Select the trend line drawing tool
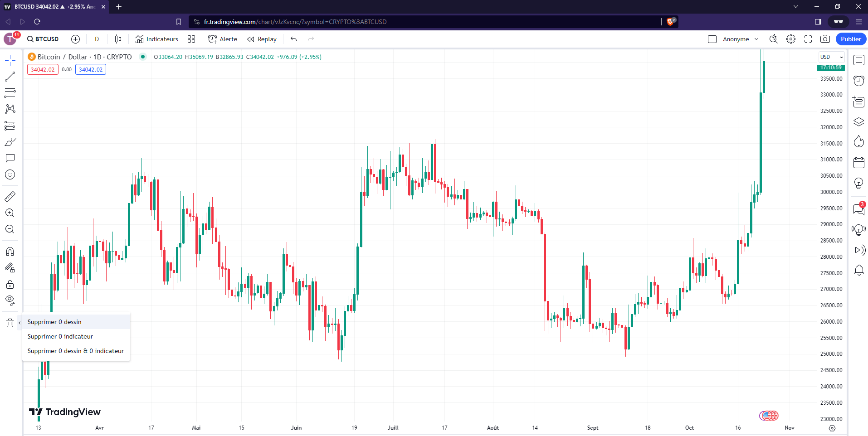868x436 pixels. click(x=10, y=77)
